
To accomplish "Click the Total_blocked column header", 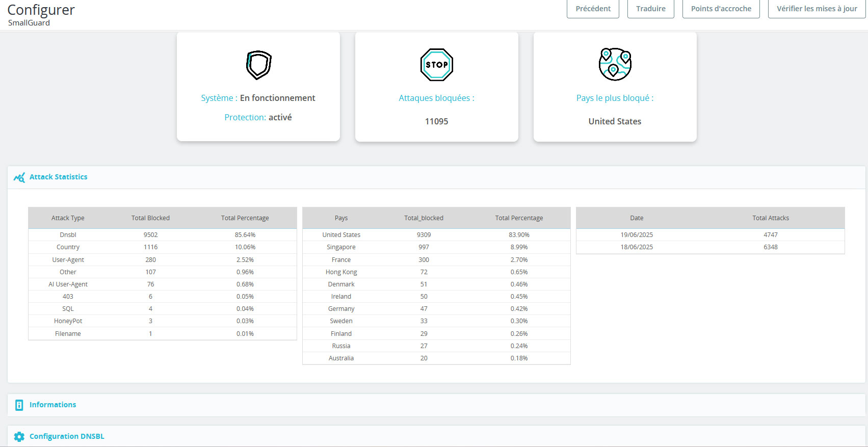I will [x=424, y=218].
